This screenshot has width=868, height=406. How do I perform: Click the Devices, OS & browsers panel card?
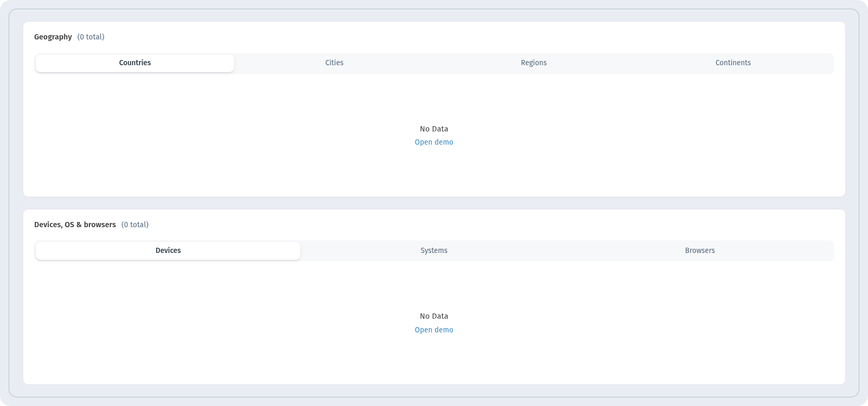click(434, 297)
